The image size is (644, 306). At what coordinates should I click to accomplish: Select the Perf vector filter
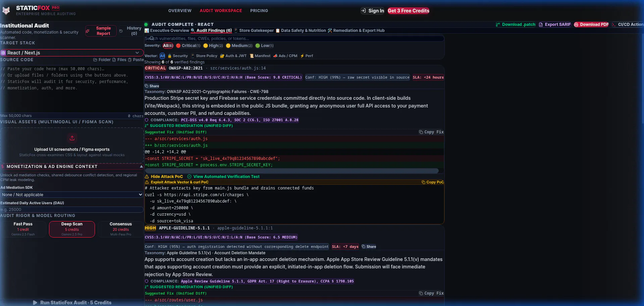pyautogui.click(x=307, y=56)
